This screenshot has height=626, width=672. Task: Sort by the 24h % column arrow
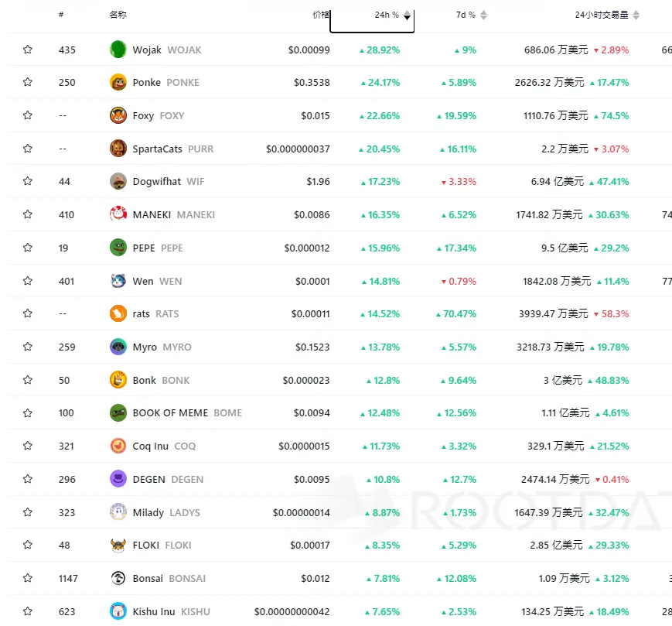(x=408, y=15)
